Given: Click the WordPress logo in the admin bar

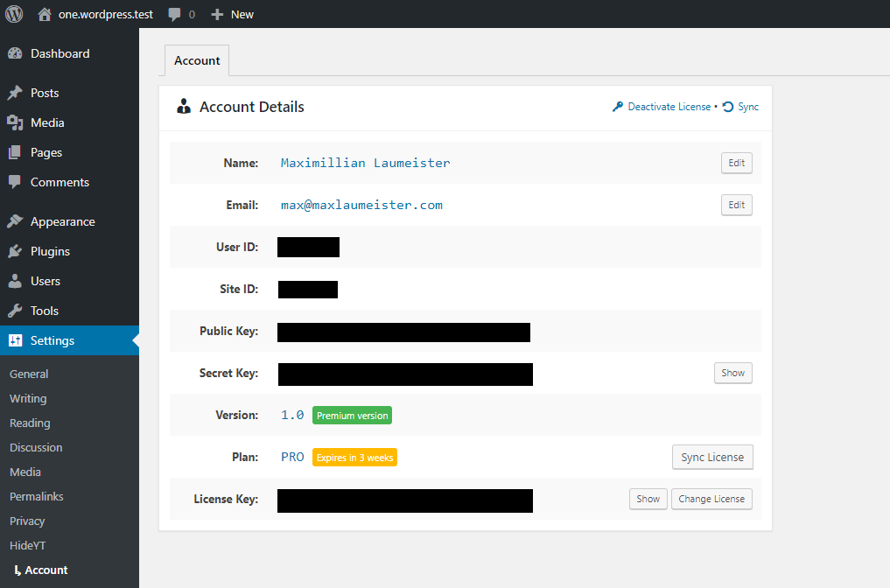Looking at the screenshot, I should click(x=13, y=13).
